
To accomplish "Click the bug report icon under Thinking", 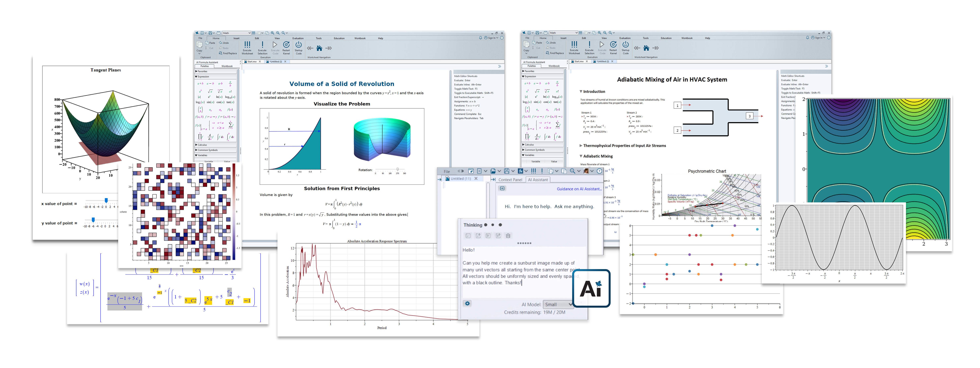I will [508, 236].
